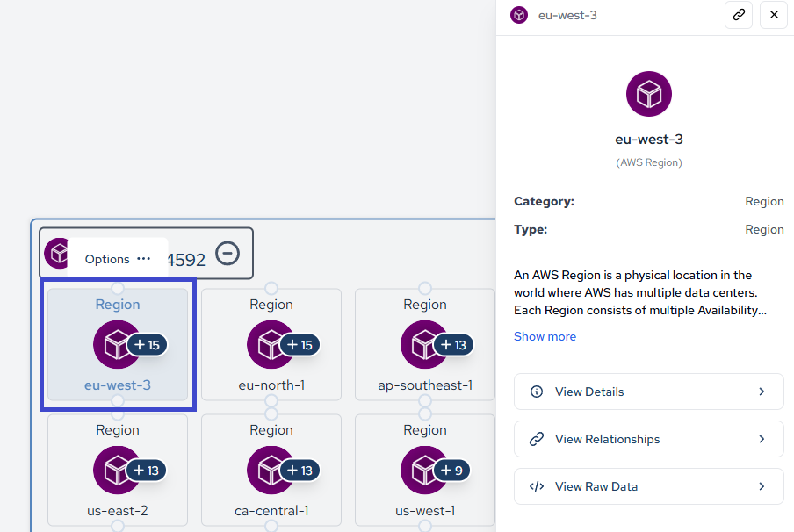
Task: Open the Options ellipsis menu
Action: (x=144, y=259)
